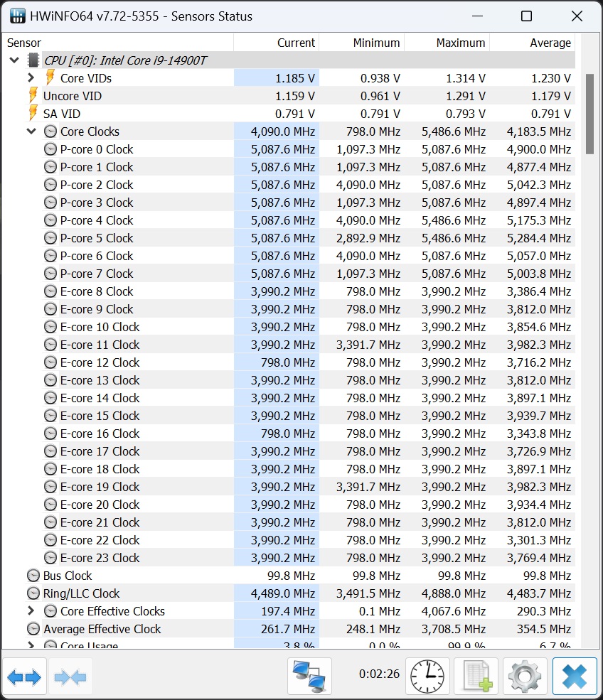This screenshot has width=603, height=700.
Task: Click Ring/LLC Clock maximum value 4,888.0 MHz
Action: coord(454,593)
